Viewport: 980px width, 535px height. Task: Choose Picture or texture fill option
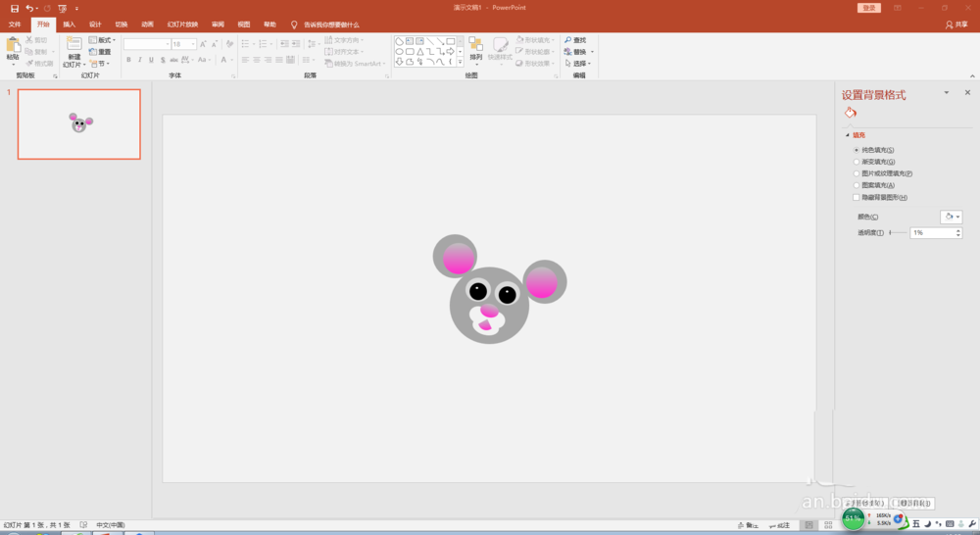856,173
